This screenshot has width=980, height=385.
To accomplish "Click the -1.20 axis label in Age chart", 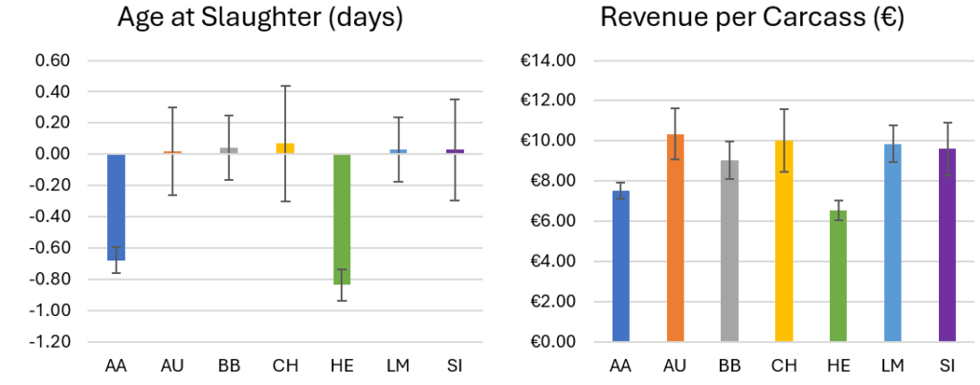I will coord(51,342).
